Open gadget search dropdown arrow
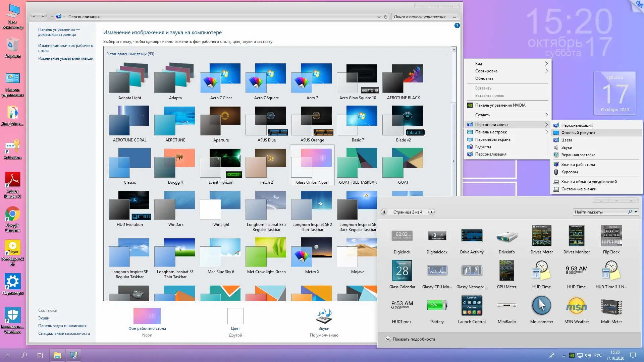 636,212
